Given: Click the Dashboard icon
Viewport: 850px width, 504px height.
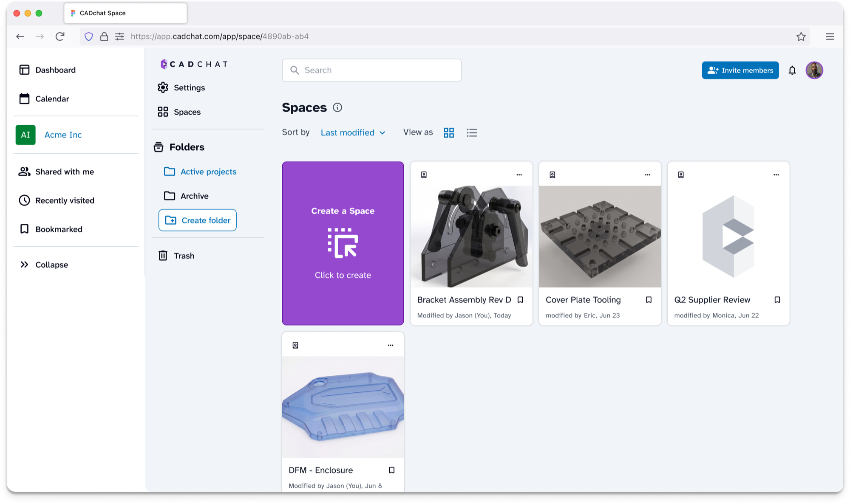Looking at the screenshot, I should pyautogui.click(x=24, y=70).
